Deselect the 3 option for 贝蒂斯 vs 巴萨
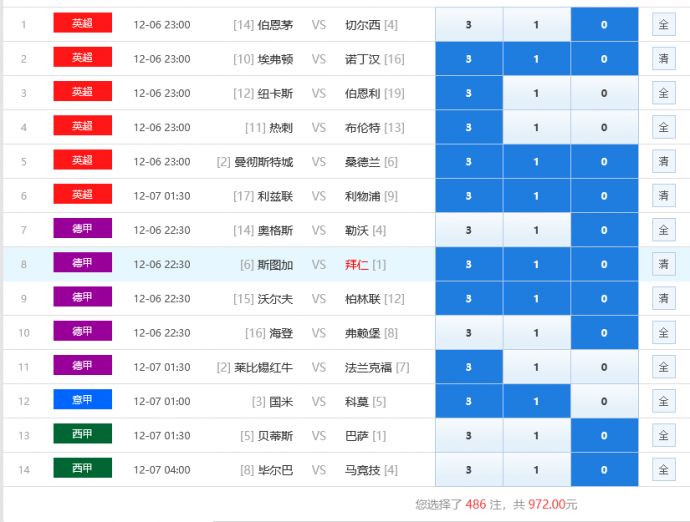Image resolution: width=690 pixels, height=522 pixels. [468, 436]
